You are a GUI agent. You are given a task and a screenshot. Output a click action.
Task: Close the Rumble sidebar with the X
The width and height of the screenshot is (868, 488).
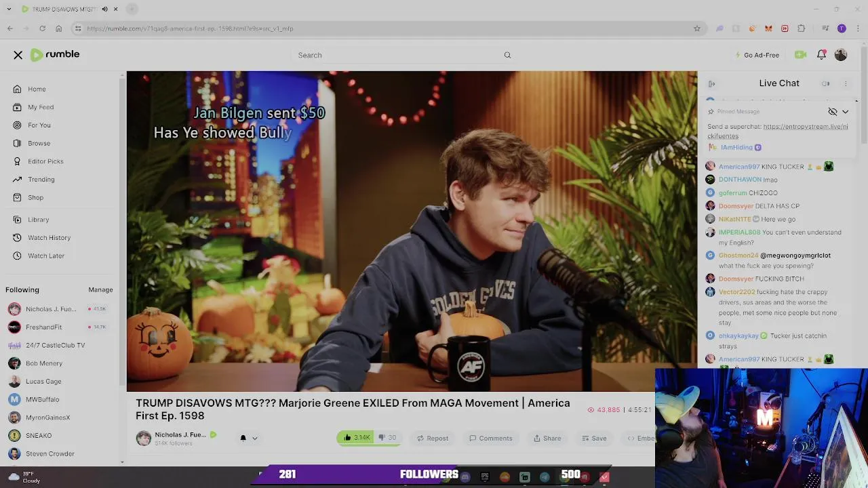click(x=18, y=55)
